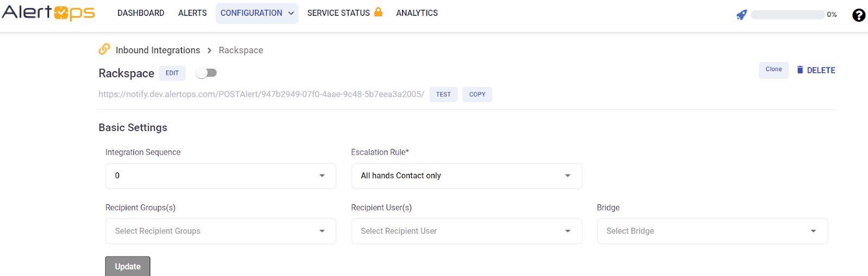Click the onboarding progress bar at 0%
Screen dimensions: 868x276
coord(788,15)
